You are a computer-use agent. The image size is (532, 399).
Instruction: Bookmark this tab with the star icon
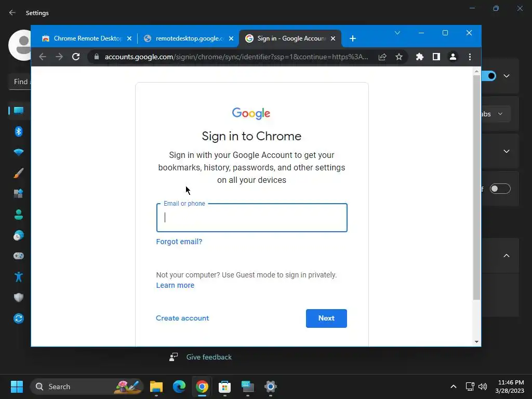[x=399, y=57]
